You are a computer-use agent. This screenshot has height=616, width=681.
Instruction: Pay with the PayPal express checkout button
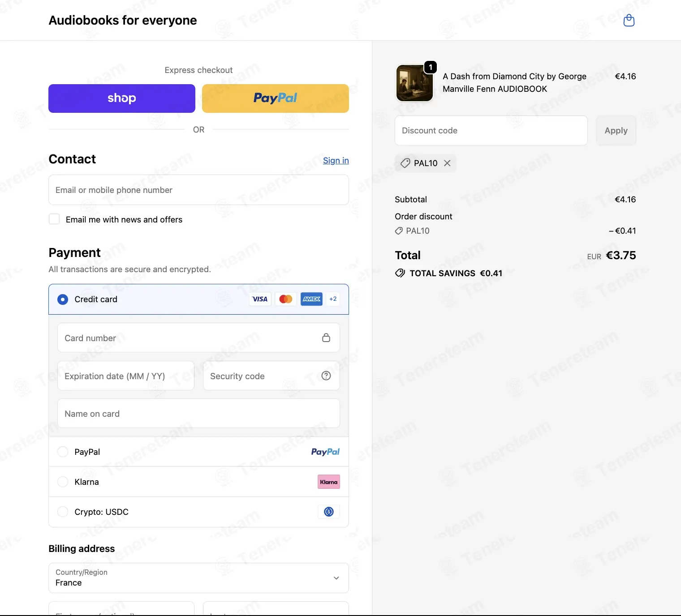(x=276, y=98)
